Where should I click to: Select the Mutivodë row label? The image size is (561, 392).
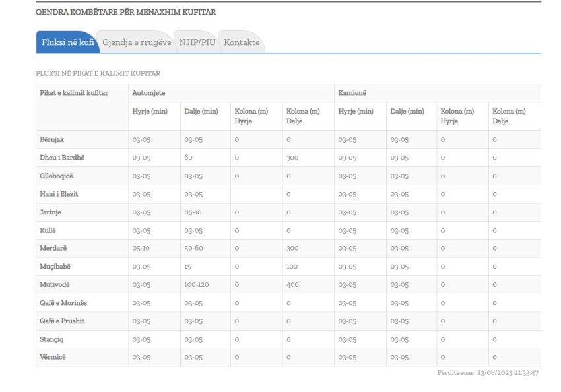(55, 284)
